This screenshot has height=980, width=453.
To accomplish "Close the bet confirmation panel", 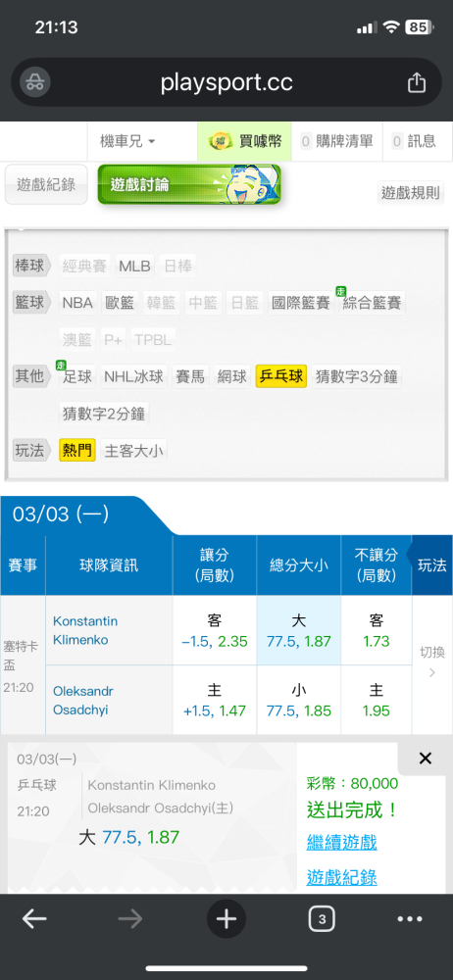I will 425,759.
